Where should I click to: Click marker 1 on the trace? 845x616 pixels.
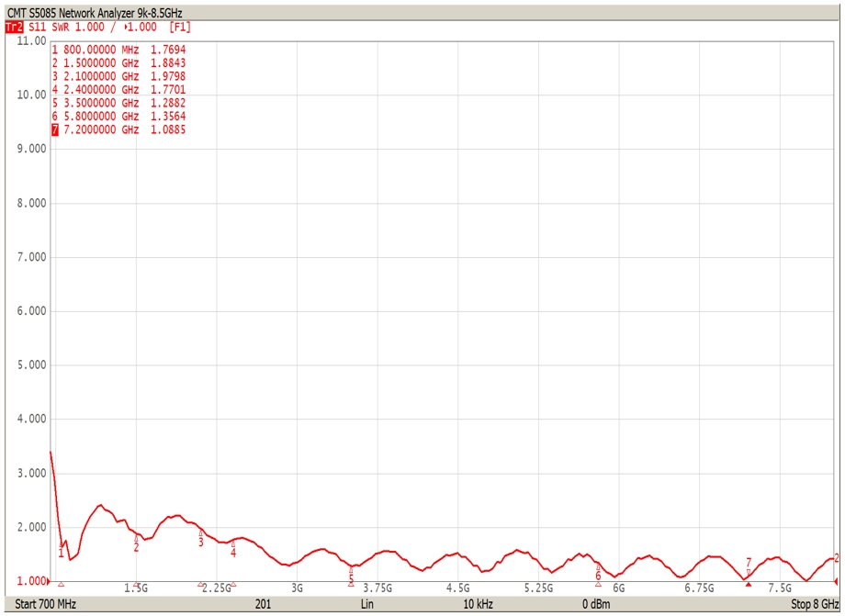click(62, 551)
